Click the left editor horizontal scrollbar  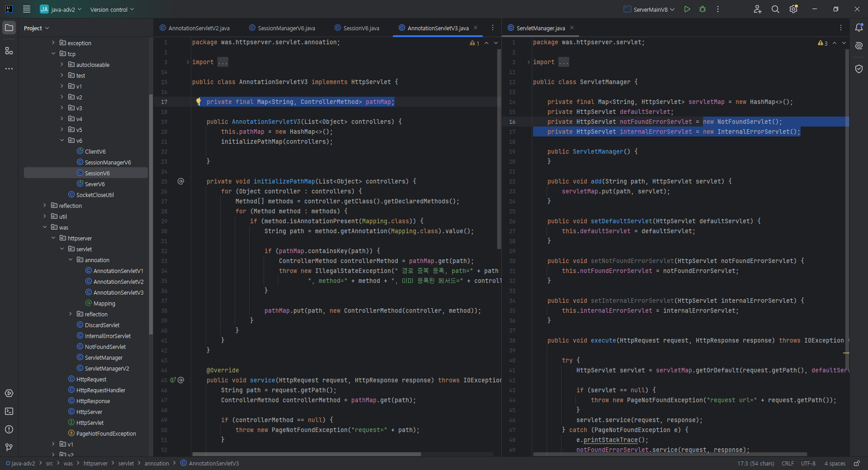307,454
